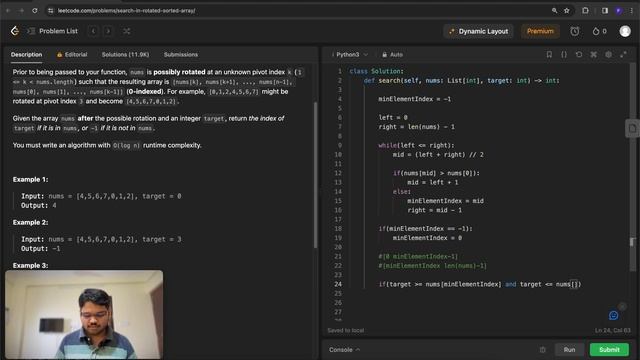
Task: Run the code
Action: pos(569,350)
